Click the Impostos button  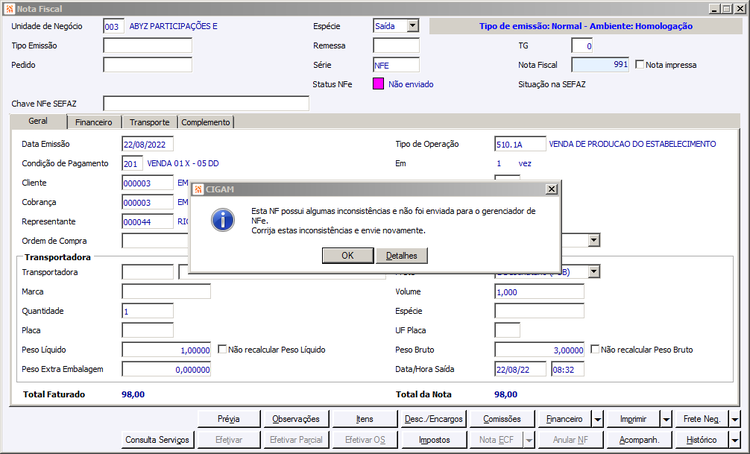tap(434, 440)
